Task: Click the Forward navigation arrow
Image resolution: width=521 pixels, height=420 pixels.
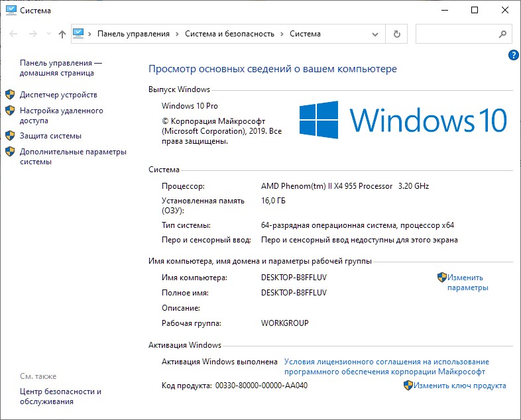Action: [x=33, y=34]
